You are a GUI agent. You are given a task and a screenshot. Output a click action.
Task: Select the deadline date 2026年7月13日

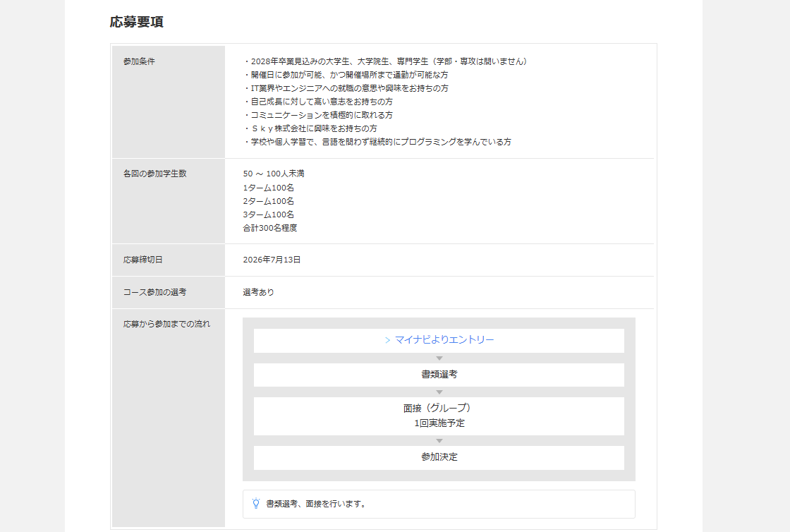[272, 260]
